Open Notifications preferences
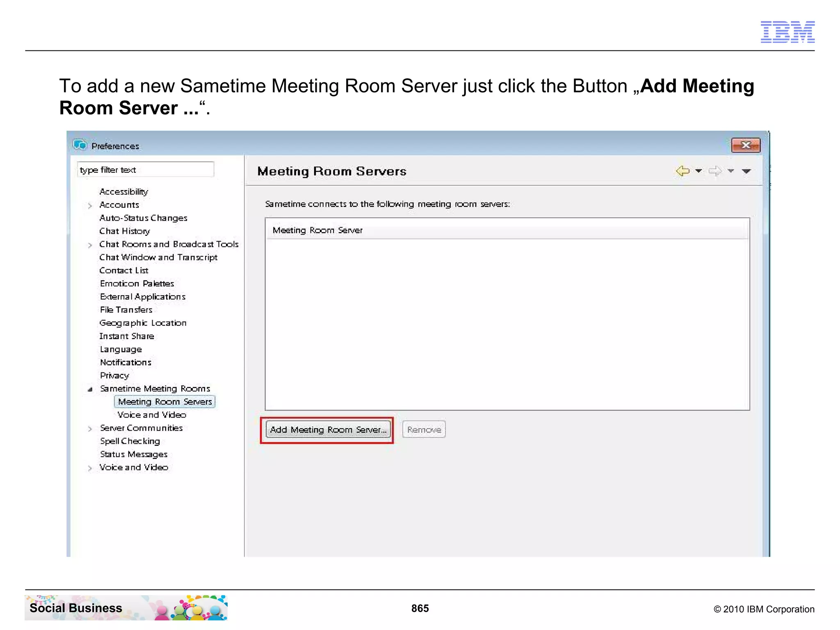840x630 pixels. pos(126,362)
